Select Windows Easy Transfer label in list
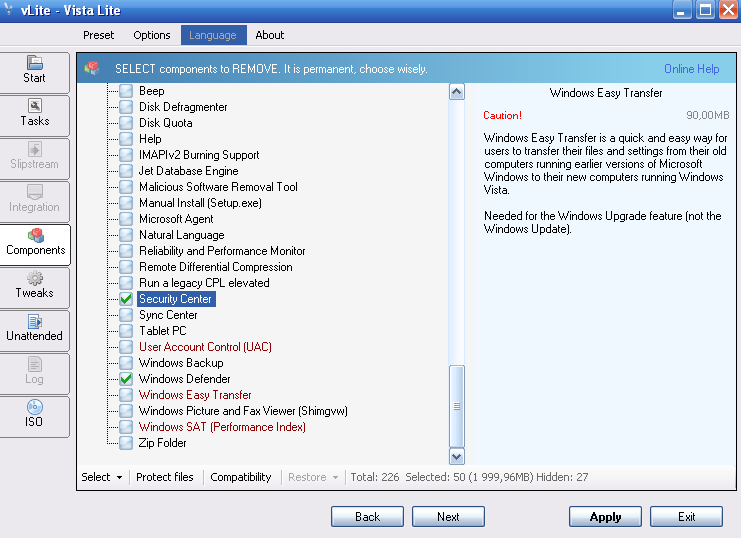741x538 pixels. (195, 395)
